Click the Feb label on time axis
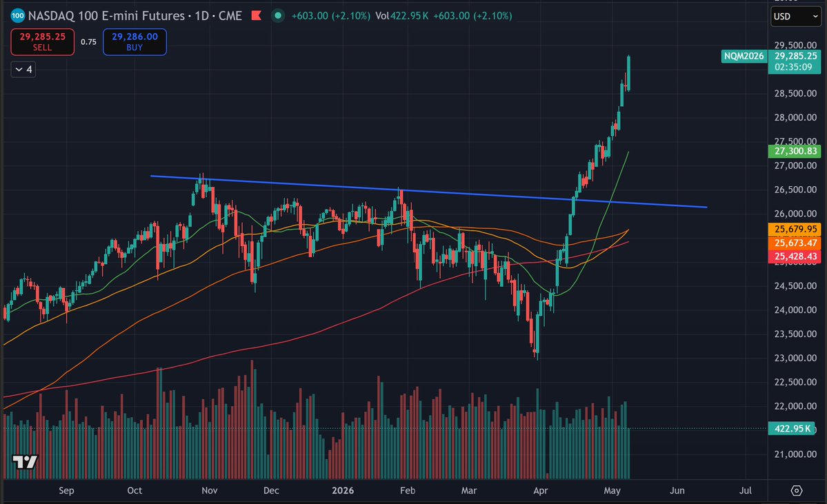The height and width of the screenshot is (504, 827). (x=408, y=491)
